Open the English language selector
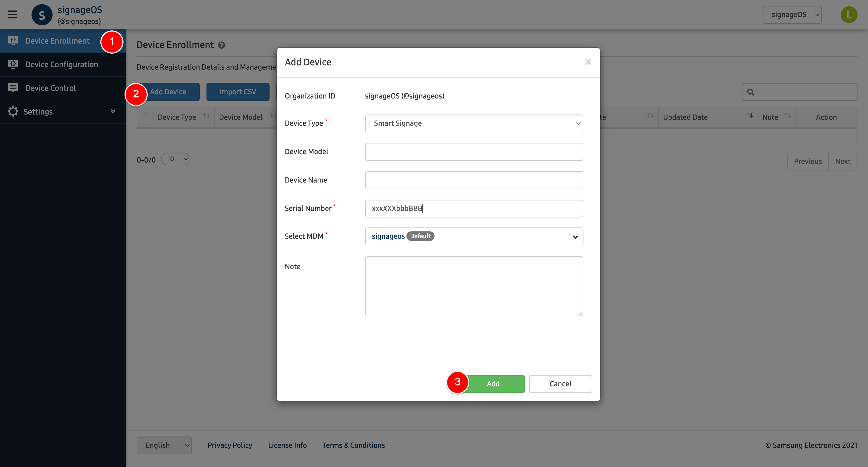868x467 pixels. click(x=164, y=445)
